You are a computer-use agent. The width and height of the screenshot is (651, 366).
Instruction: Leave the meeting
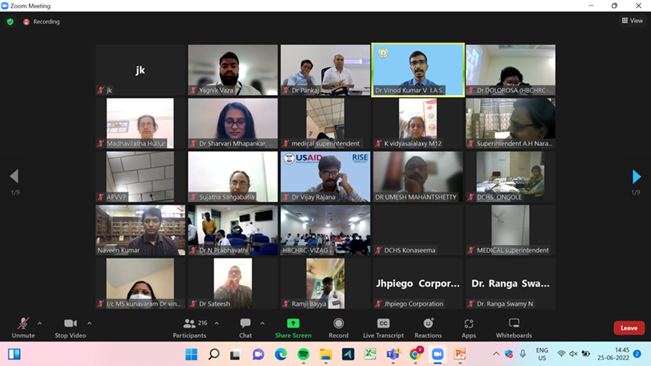(629, 328)
